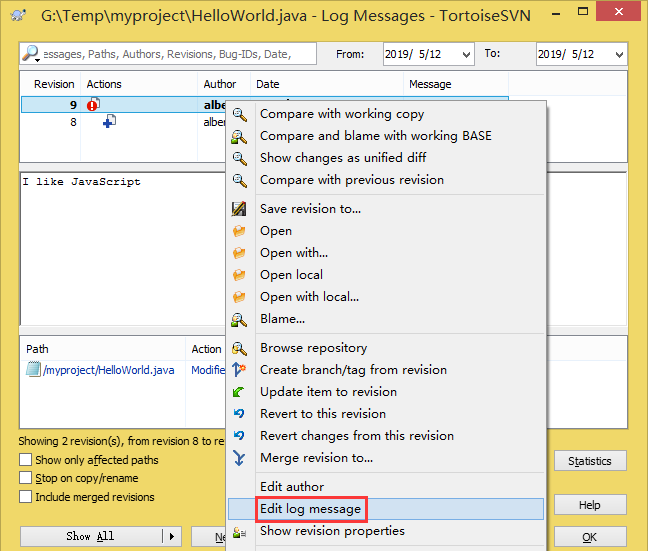655x551 pixels.
Task: Click the Browse repository icon
Action: (239, 348)
